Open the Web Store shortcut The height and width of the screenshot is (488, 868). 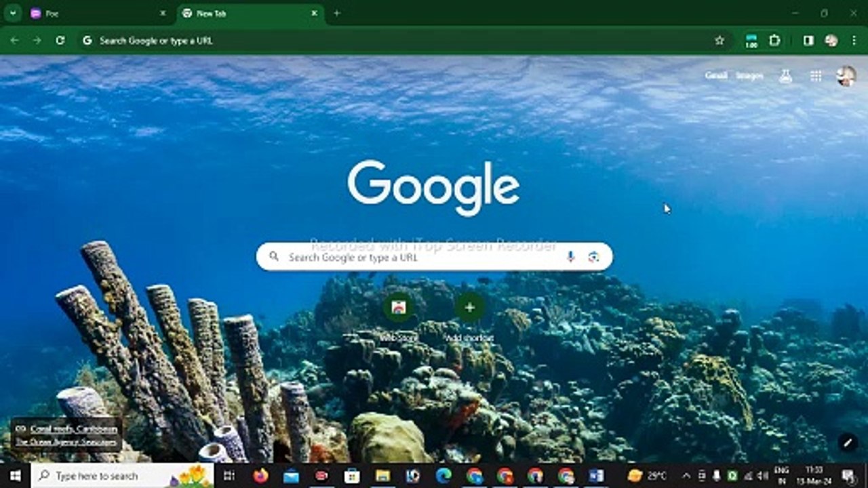point(399,316)
